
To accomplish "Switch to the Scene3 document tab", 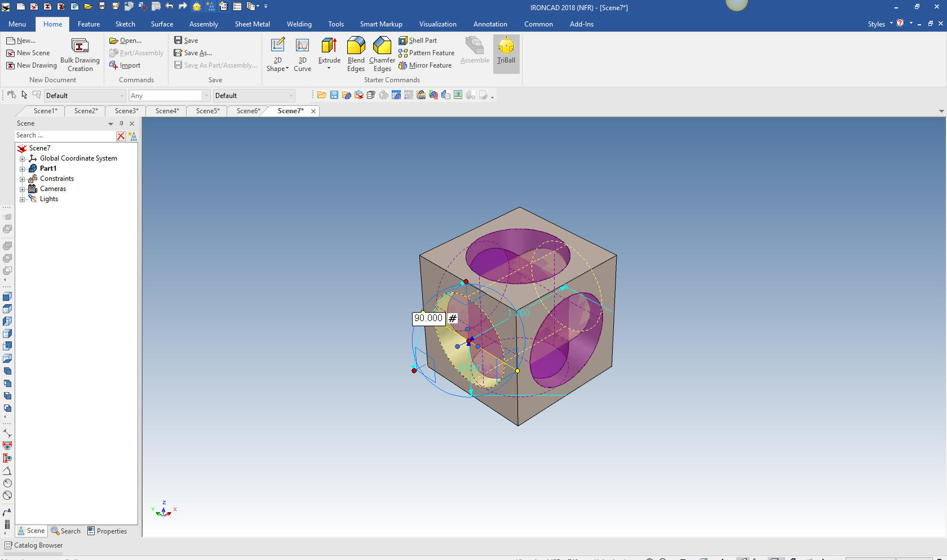I will [x=126, y=111].
